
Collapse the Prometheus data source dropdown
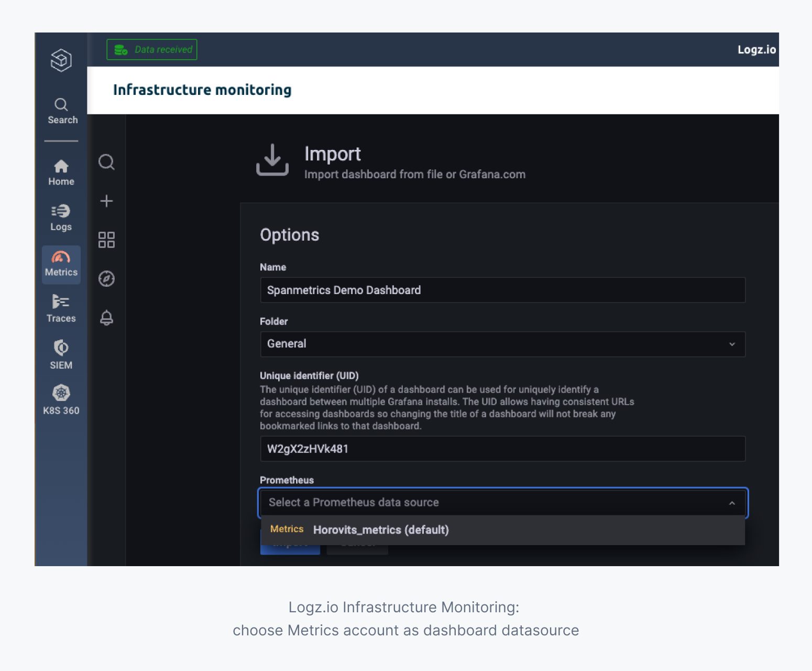click(x=732, y=503)
